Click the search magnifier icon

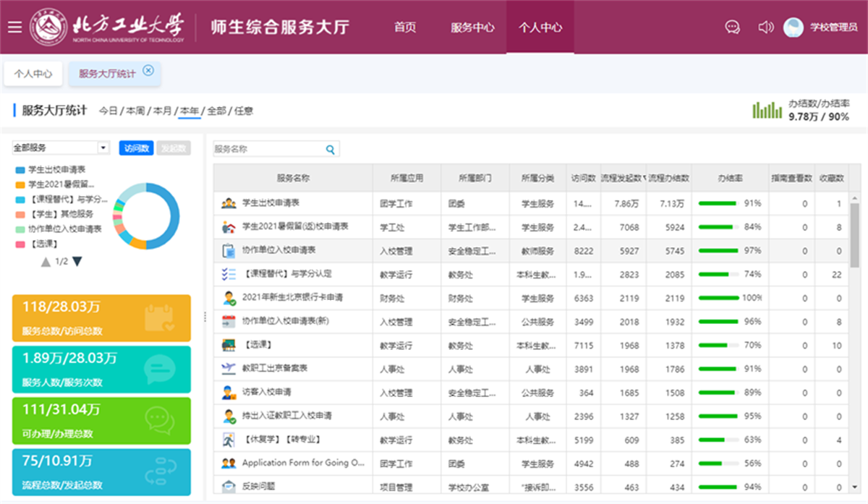point(331,150)
